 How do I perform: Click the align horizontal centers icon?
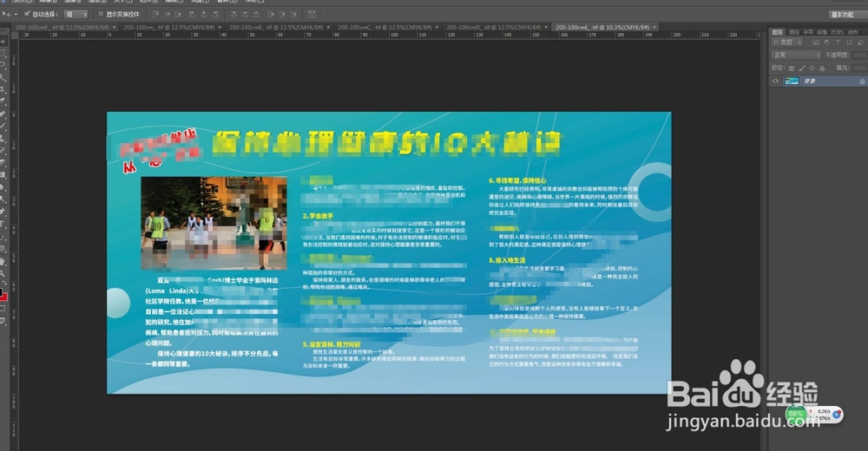point(204,14)
